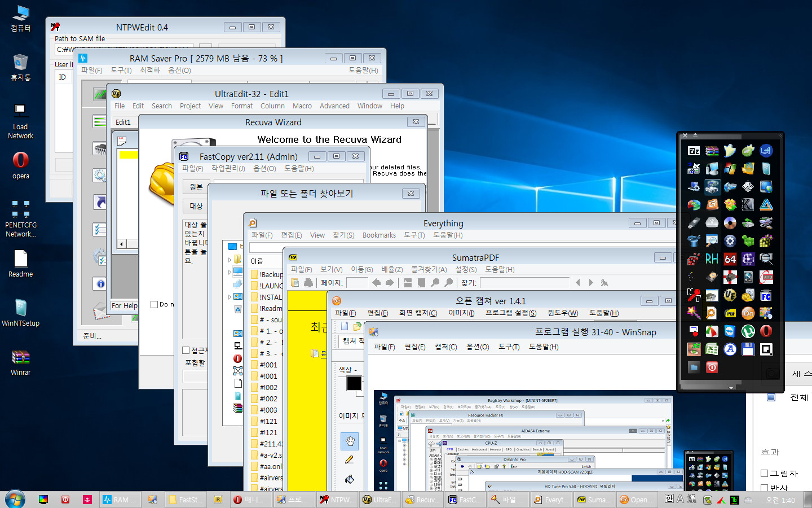Viewport: 812px width, 508px height.
Task: Select hand tool in Open Capture sidebar
Action: [x=350, y=441]
